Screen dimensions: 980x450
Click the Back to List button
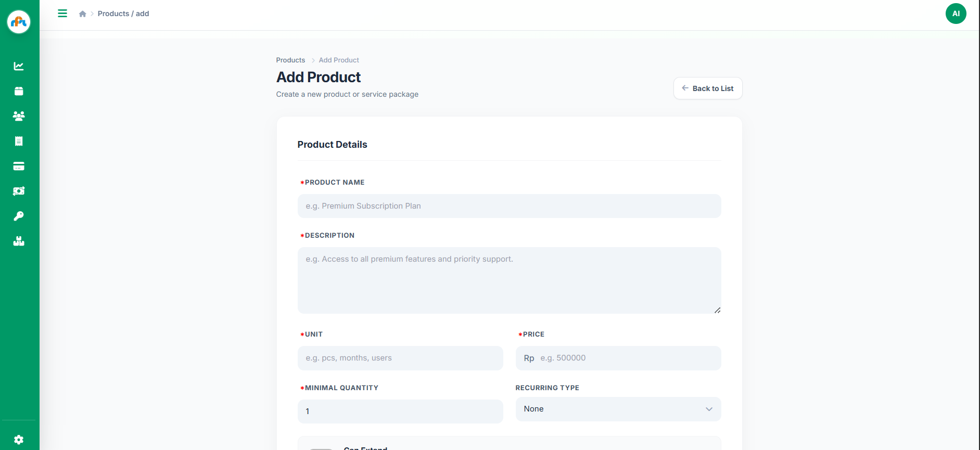707,88
